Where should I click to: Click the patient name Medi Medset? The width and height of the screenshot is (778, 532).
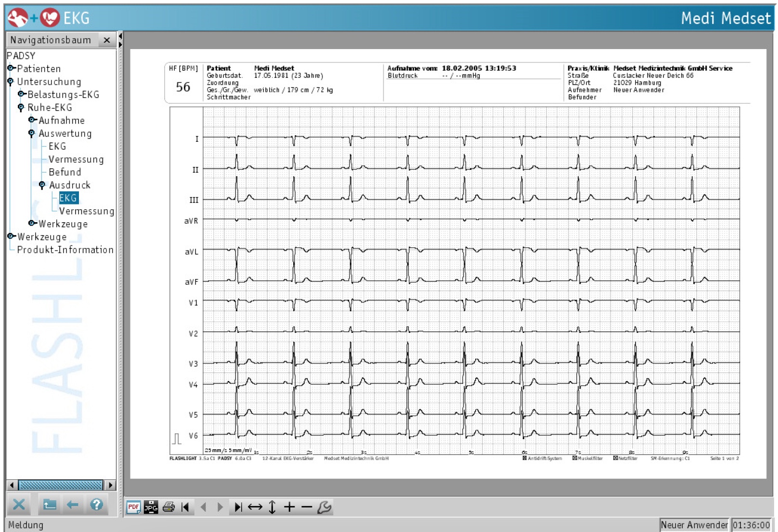[x=274, y=68]
